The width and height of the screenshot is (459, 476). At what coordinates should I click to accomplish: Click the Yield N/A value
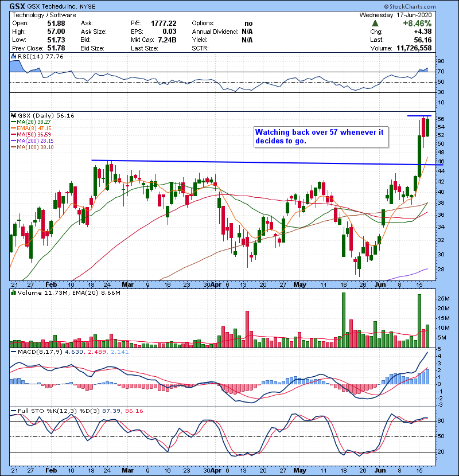click(247, 40)
